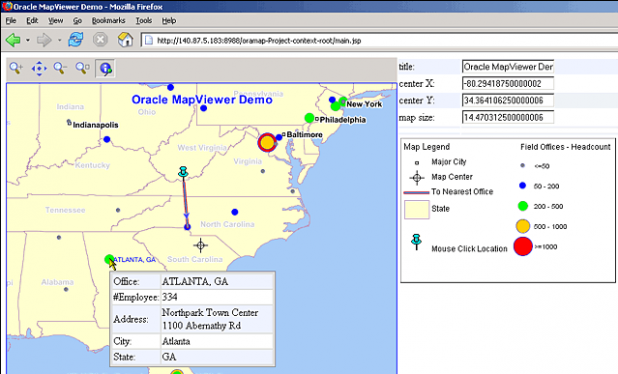Open forward history dropdown arrow
Screen dimensions: 618x374
59,40
